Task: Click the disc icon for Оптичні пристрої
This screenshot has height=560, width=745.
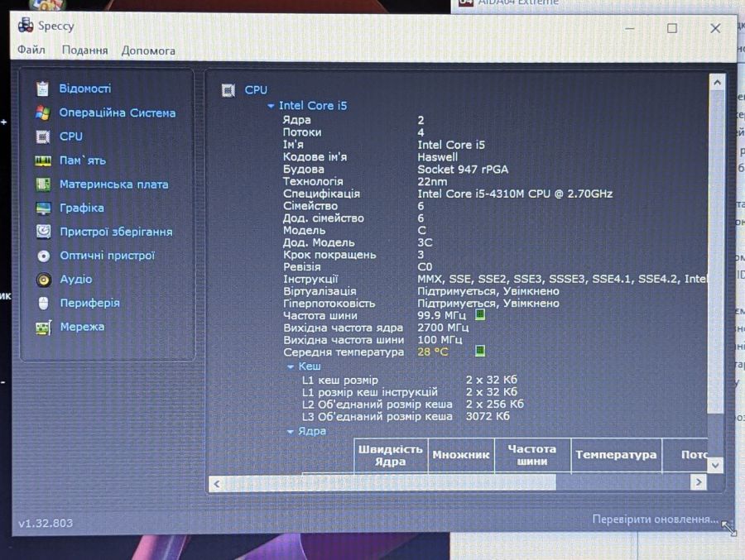Action: [43, 256]
